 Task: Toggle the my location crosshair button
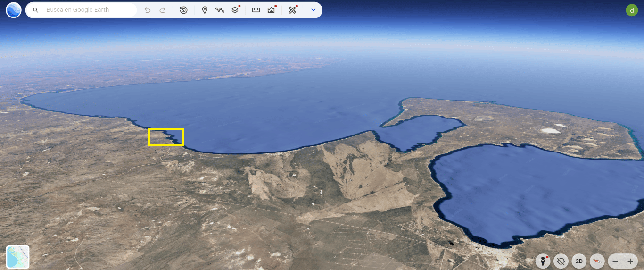point(561,261)
